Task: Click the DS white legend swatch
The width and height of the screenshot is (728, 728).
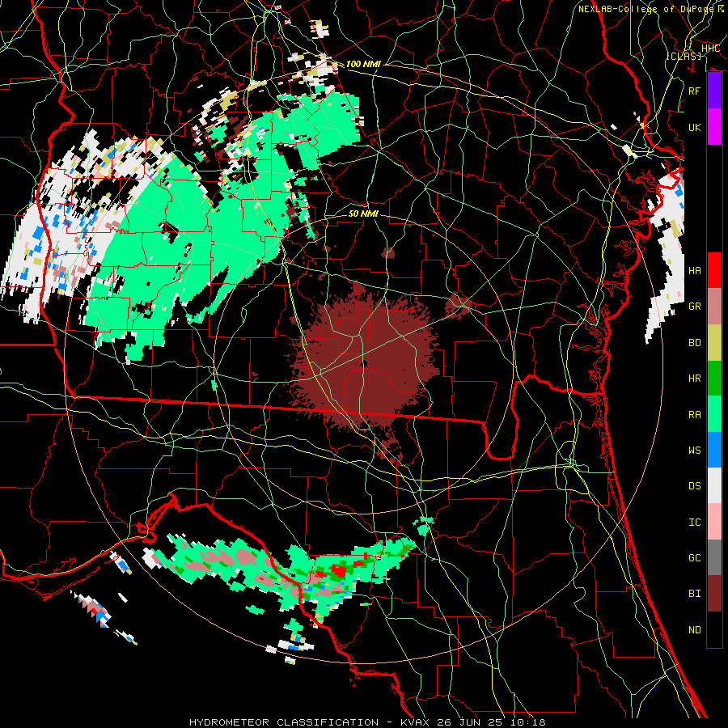Action: [x=714, y=485]
